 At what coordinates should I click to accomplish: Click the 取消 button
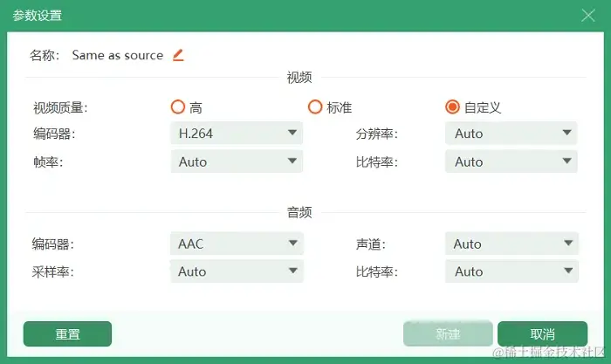[542, 334]
